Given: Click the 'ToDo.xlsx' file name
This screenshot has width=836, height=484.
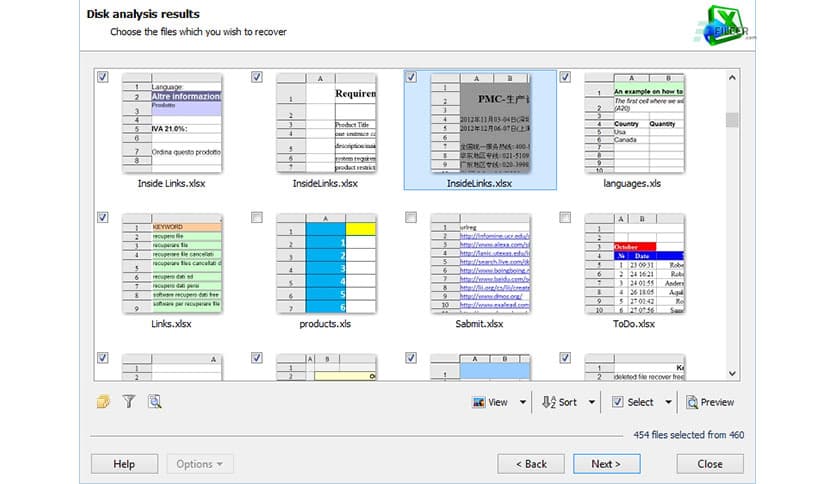Looking at the screenshot, I should point(634,324).
